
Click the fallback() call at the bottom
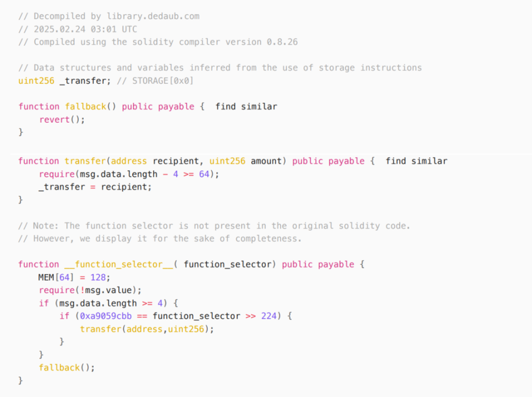67,368
